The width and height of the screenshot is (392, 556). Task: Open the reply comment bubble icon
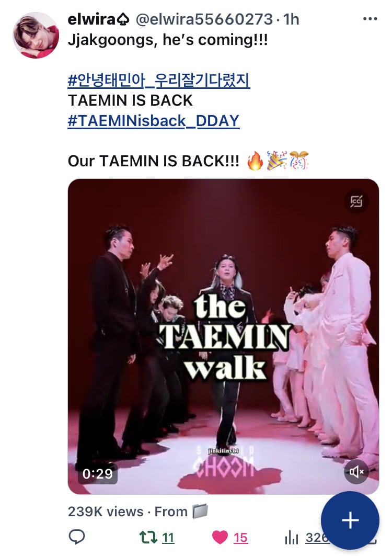pyautogui.click(x=76, y=537)
